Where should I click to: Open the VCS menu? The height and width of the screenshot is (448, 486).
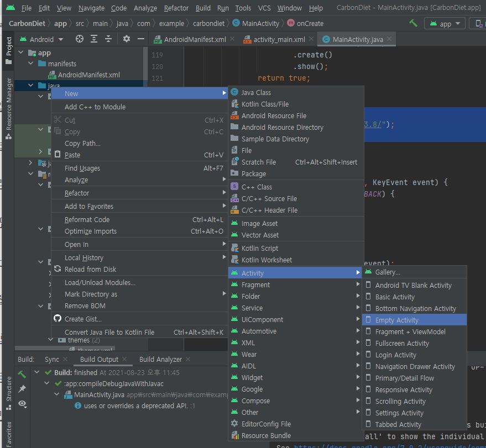coord(264,8)
